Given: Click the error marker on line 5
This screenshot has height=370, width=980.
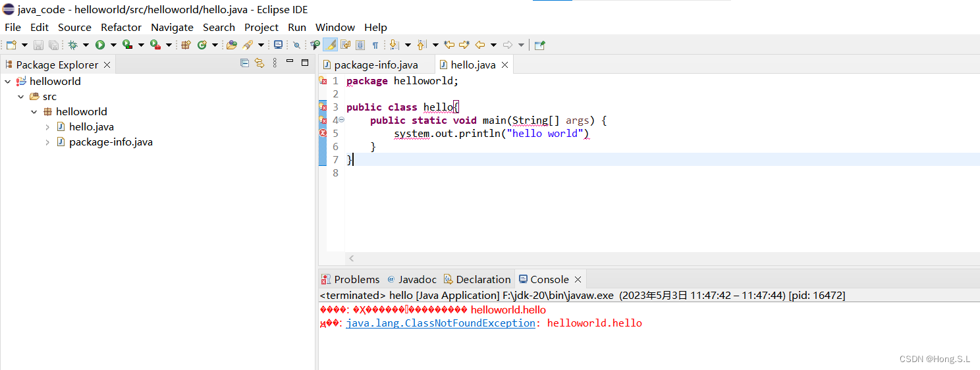Looking at the screenshot, I should pos(323,133).
